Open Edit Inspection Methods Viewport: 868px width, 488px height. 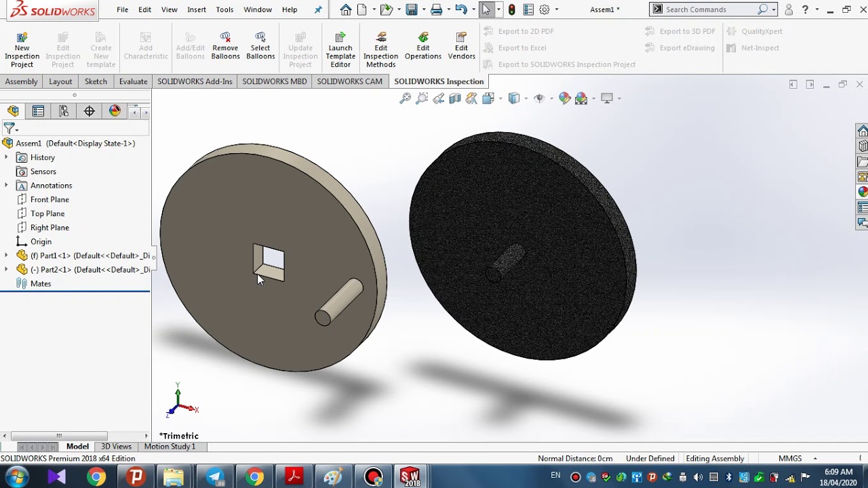(x=381, y=49)
